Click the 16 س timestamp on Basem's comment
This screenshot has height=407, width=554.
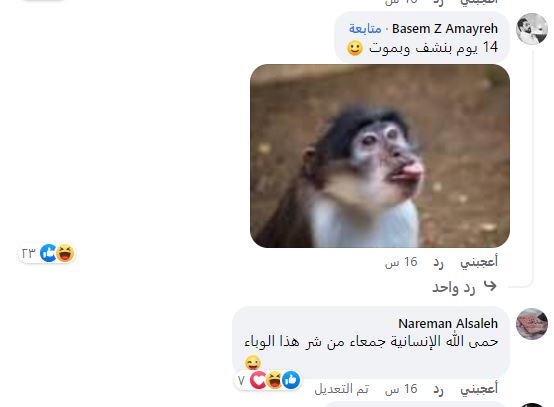tap(401, 262)
